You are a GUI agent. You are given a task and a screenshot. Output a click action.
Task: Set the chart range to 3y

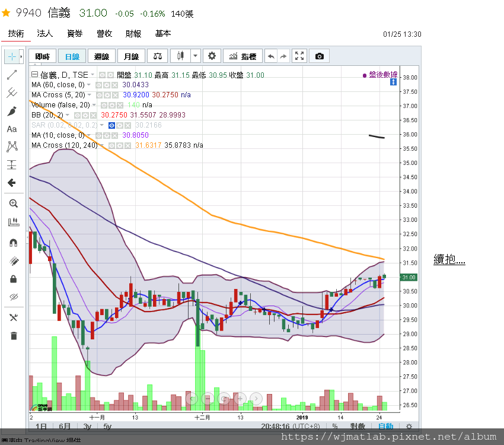[x=87, y=427]
